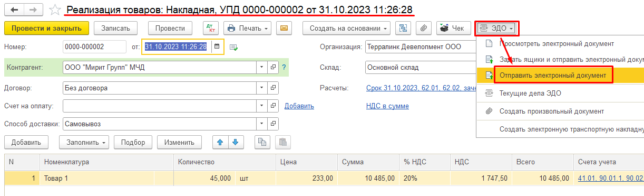Select the 20% НДС rate cell
Viewport: 644px width, 196px height.
point(425,179)
